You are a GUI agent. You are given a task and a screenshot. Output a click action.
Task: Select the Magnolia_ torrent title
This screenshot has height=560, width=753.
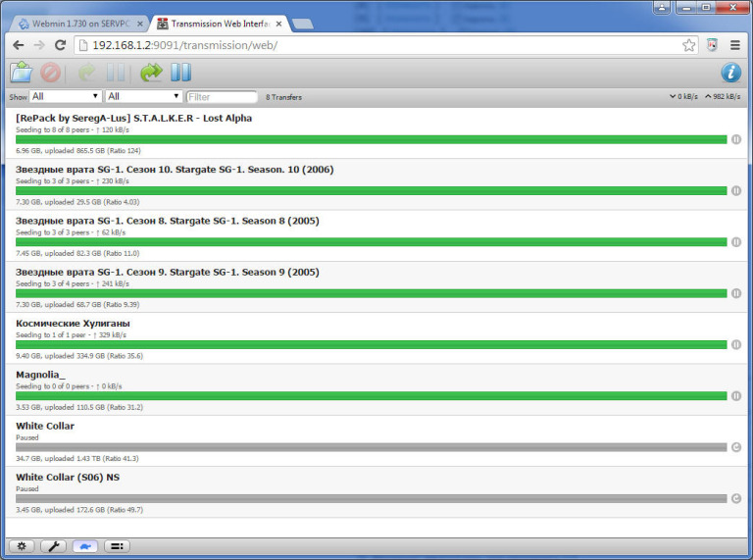(41, 375)
